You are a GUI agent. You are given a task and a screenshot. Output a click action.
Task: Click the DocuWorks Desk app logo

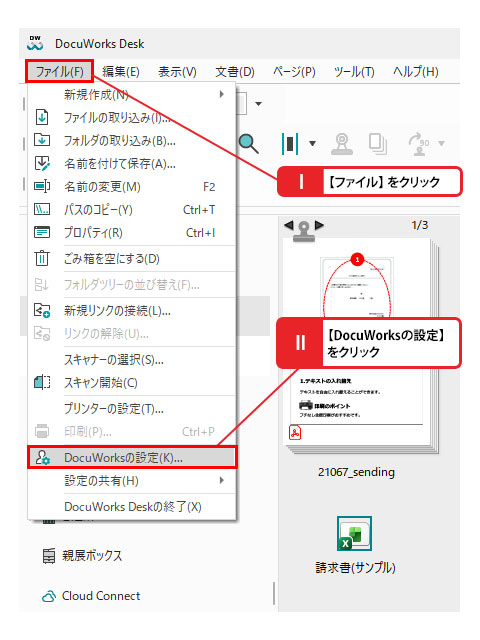[x=35, y=43]
